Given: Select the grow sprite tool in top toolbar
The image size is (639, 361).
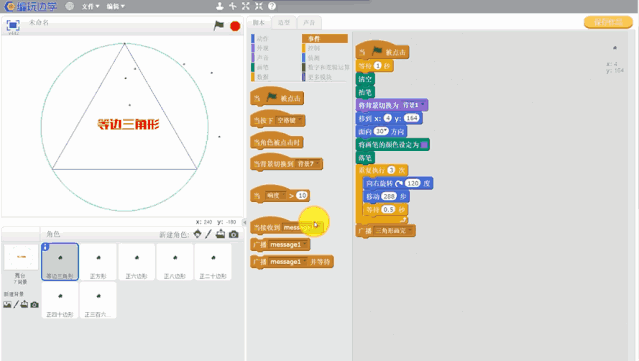Looking at the screenshot, I should (245, 6).
